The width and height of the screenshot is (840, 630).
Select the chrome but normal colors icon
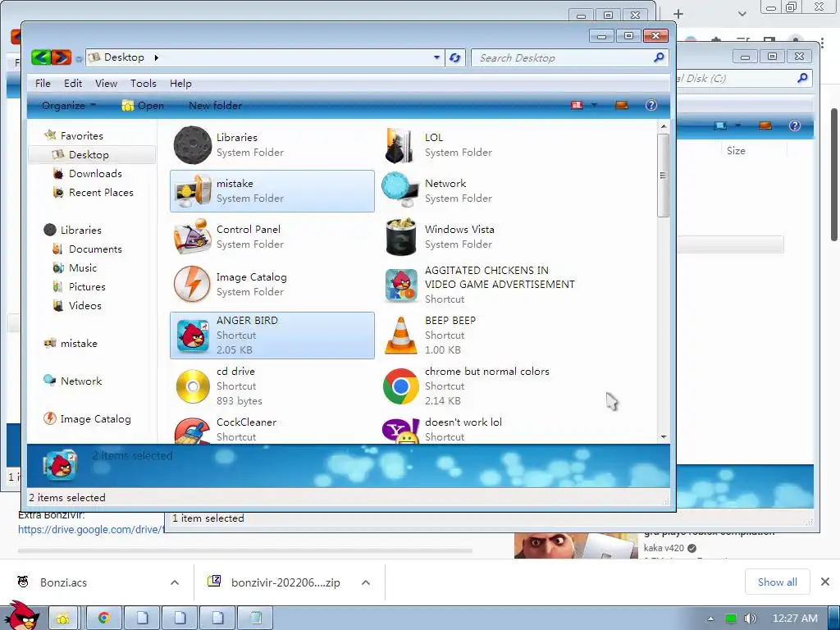click(400, 386)
